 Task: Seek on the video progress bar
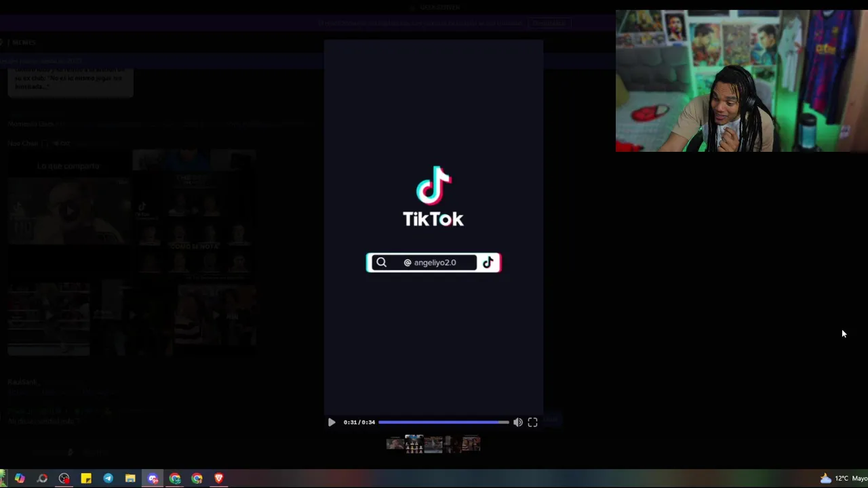(443, 422)
